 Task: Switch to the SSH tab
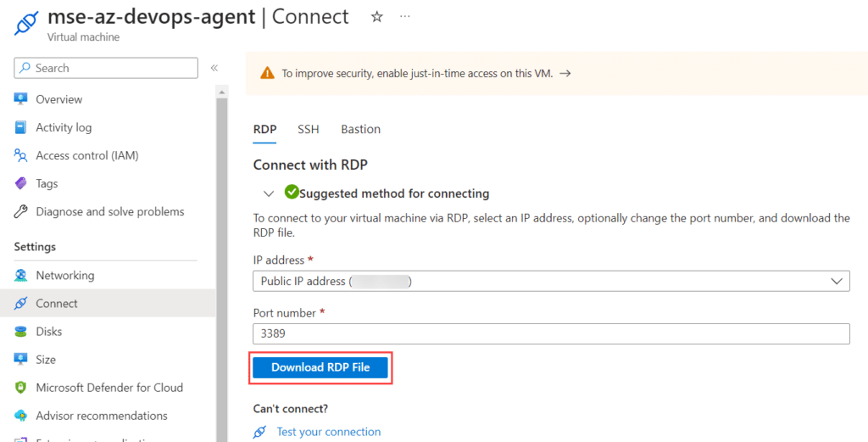pos(309,129)
